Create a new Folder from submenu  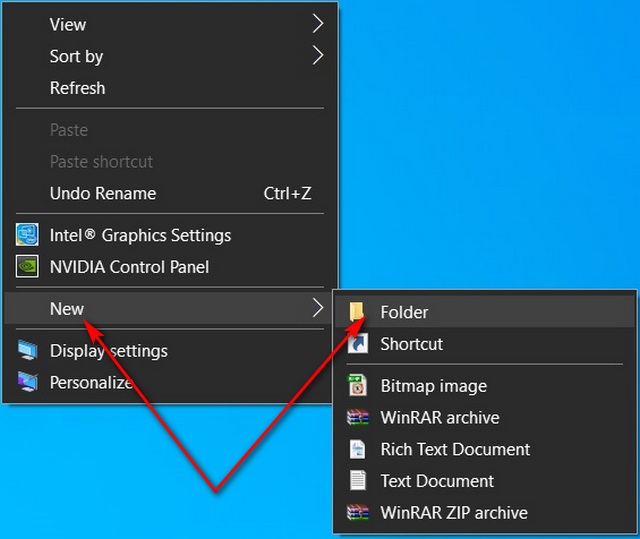(485, 312)
